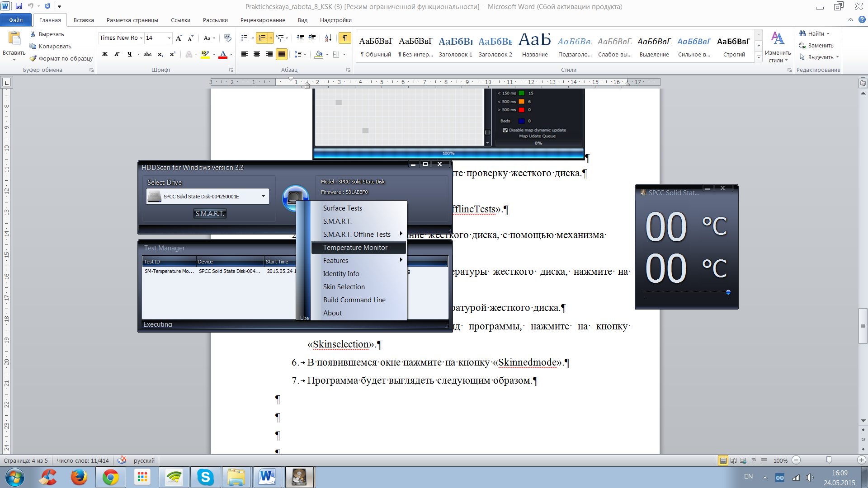This screenshot has height=488, width=868.
Task: Justify the paragraph text
Action: pyautogui.click(x=282, y=54)
